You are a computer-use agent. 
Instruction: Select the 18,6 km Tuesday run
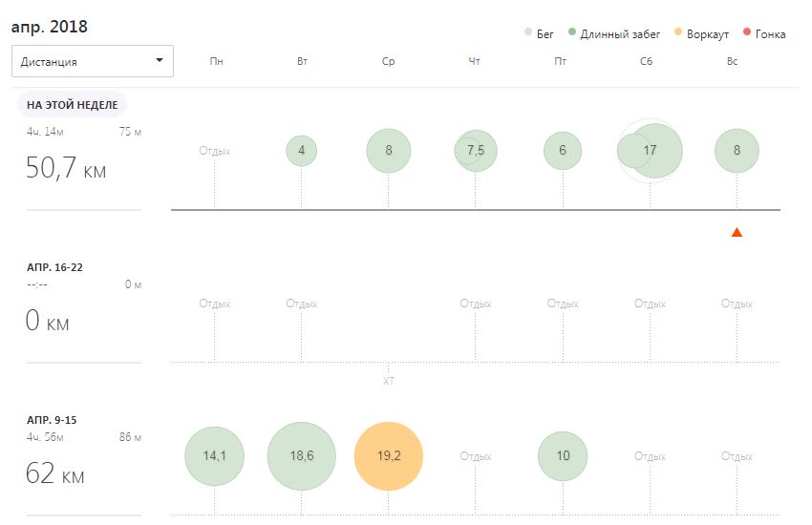(x=301, y=455)
